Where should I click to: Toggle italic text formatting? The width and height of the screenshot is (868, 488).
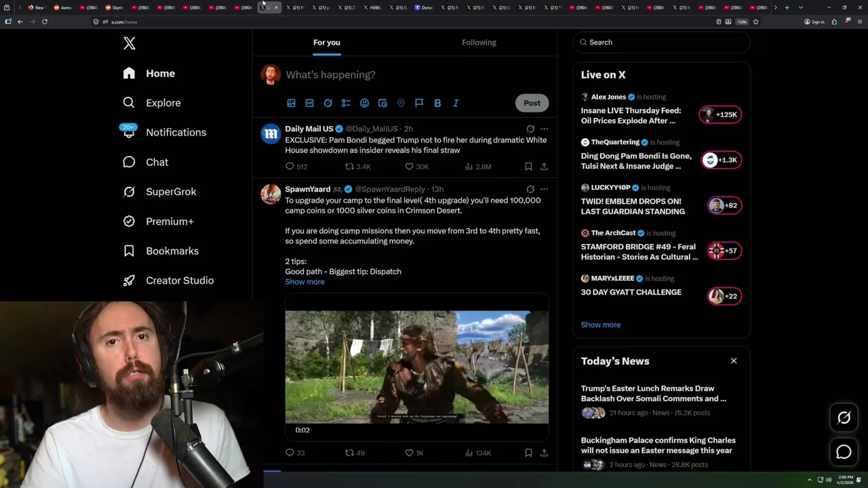[x=456, y=103]
